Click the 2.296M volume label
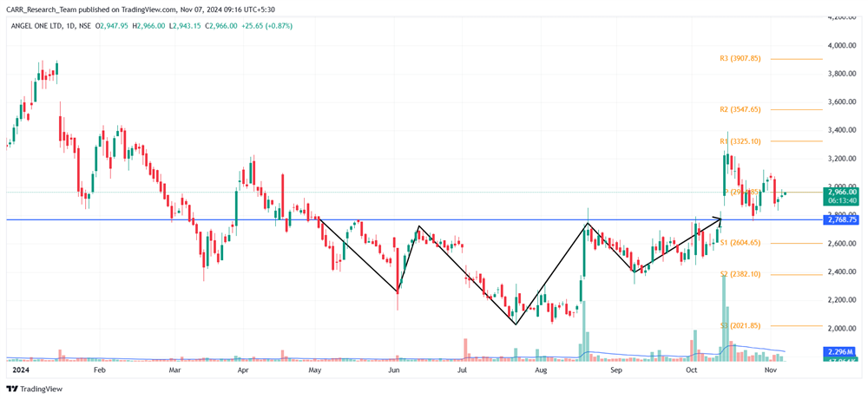The image size is (868, 399). coord(841,351)
